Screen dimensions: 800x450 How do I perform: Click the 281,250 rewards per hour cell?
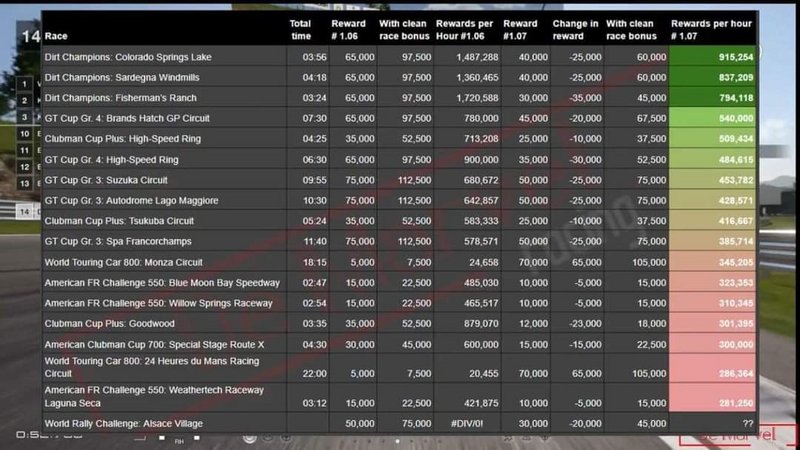tap(712, 397)
